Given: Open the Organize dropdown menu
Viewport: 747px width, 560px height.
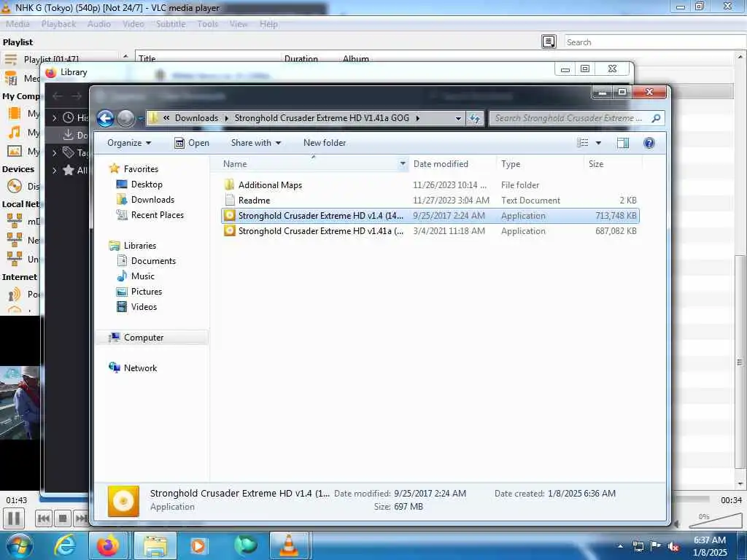Looking at the screenshot, I should 129,143.
